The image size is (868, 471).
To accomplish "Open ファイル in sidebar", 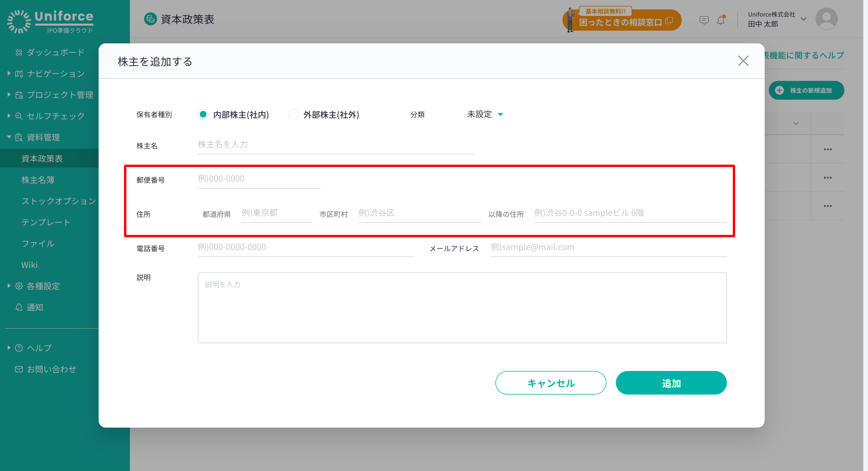I will (38, 243).
